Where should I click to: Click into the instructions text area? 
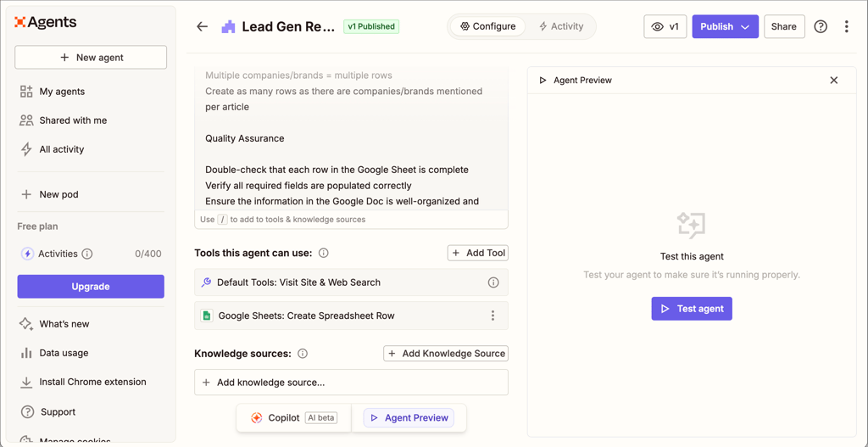point(351,138)
